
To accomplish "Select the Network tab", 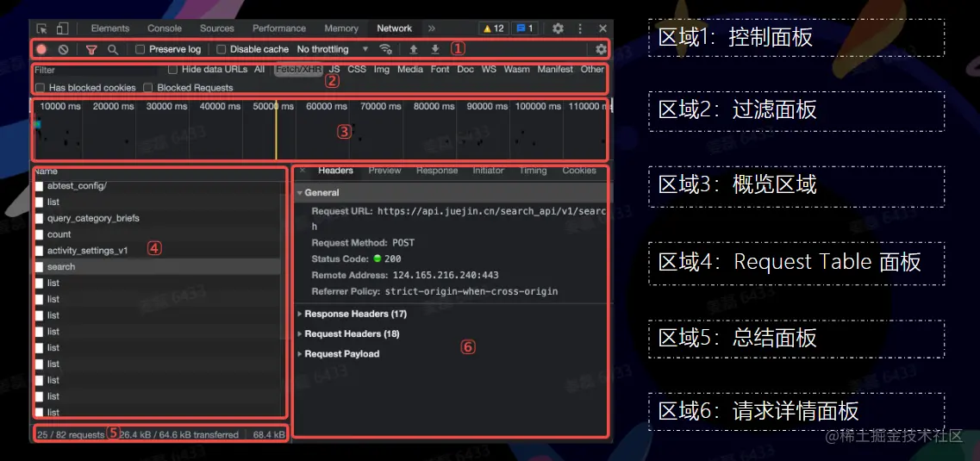I will [x=395, y=28].
